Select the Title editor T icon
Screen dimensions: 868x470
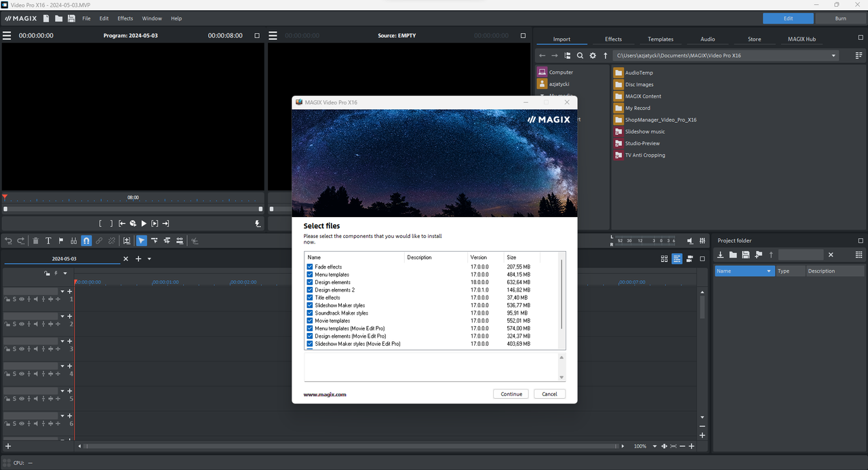48,241
